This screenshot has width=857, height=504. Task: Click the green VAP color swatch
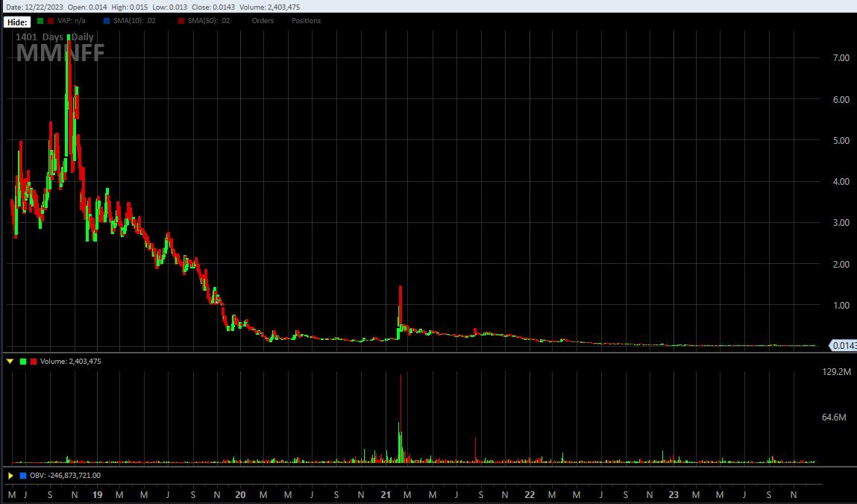[40, 21]
